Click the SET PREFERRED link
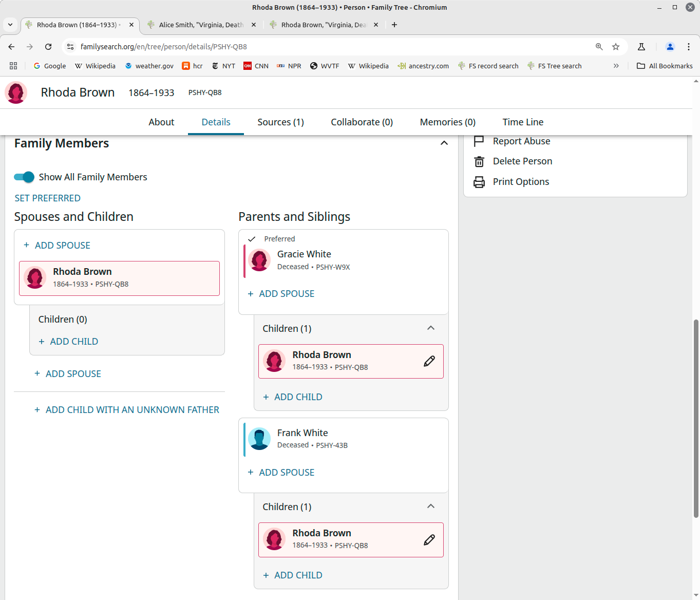700x600 pixels. [47, 198]
